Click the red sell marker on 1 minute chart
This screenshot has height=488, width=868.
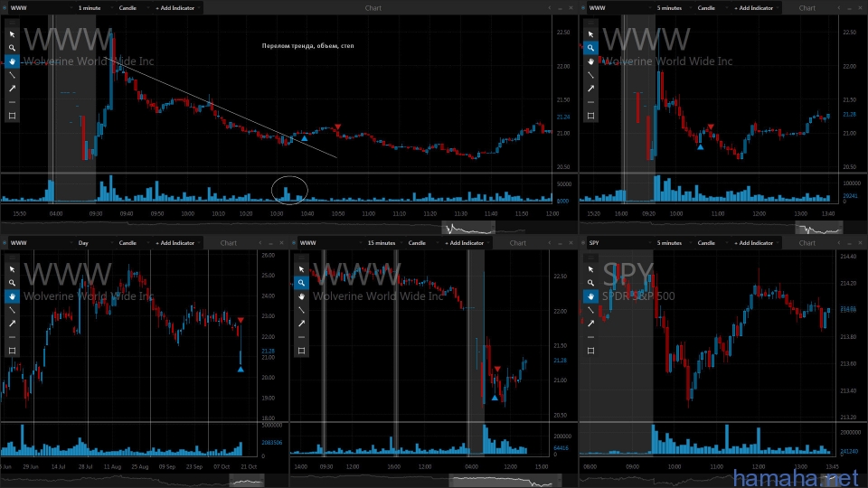click(337, 127)
